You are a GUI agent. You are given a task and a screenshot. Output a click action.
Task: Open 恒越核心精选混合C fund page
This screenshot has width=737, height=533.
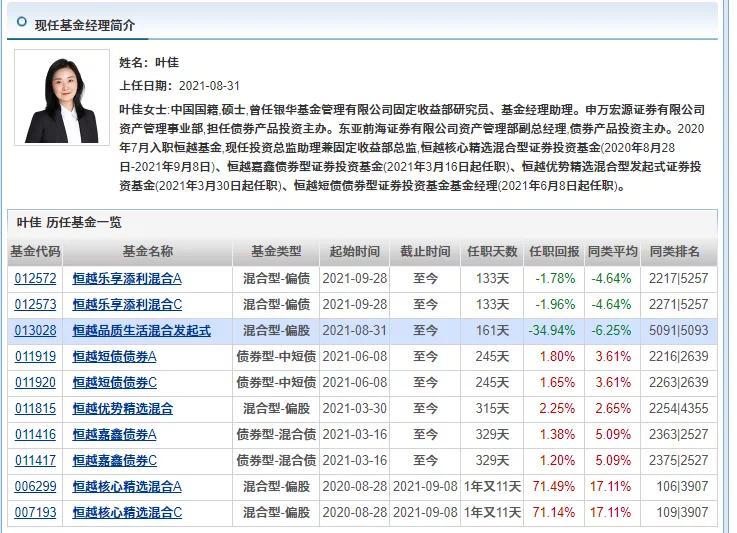click(x=127, y=512)
